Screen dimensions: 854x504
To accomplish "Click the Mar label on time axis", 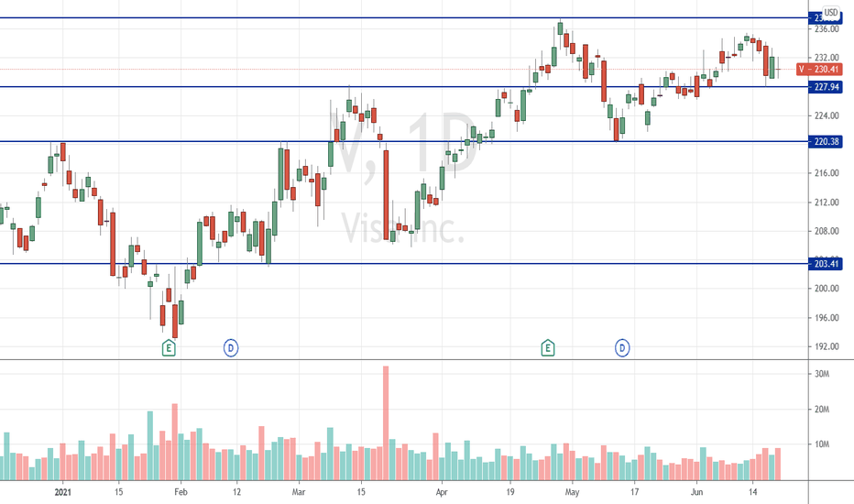I will click(299, 492).
